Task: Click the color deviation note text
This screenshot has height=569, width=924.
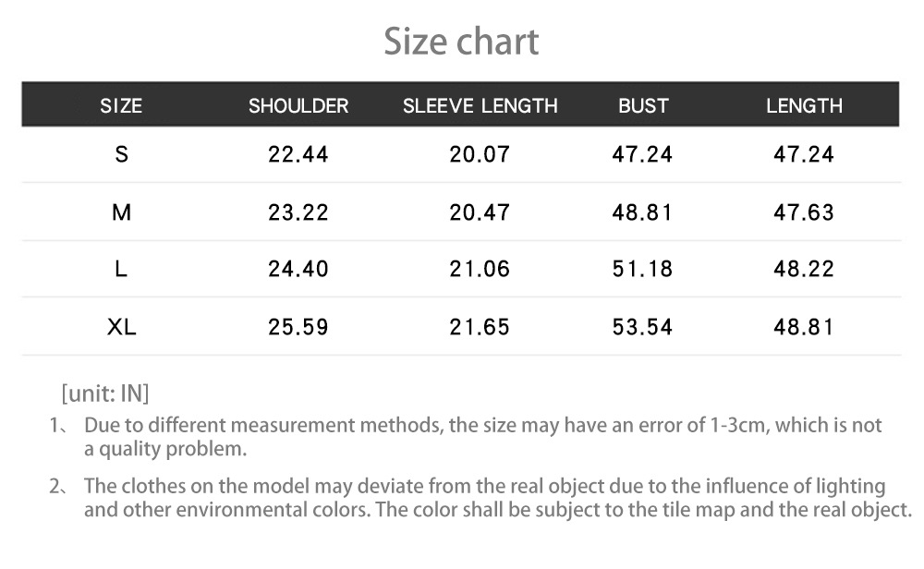Action: tap(497, 498)
